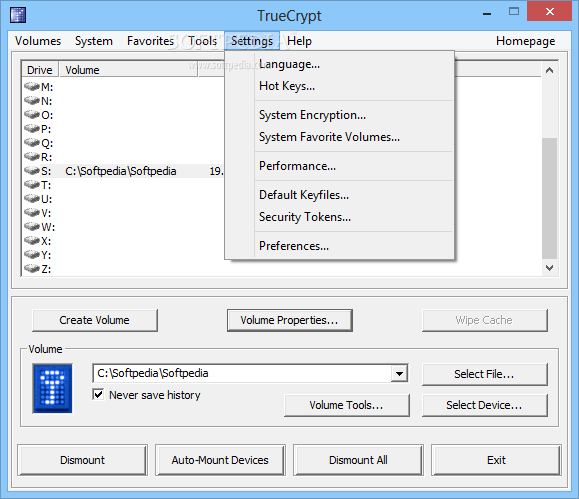This screenshot has height=499, width=579.
Task: Open the Volumes menu
Action: pyautogui.click(x=38, y=41)
